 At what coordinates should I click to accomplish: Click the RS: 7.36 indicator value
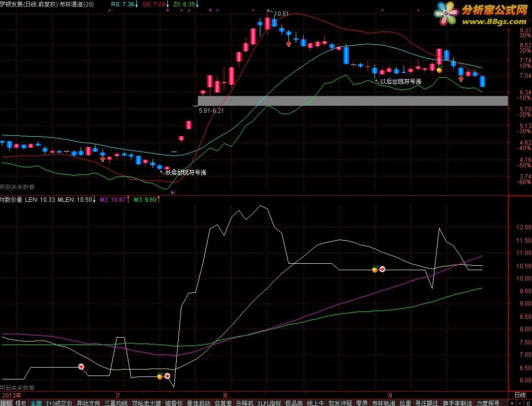(123, 4)
